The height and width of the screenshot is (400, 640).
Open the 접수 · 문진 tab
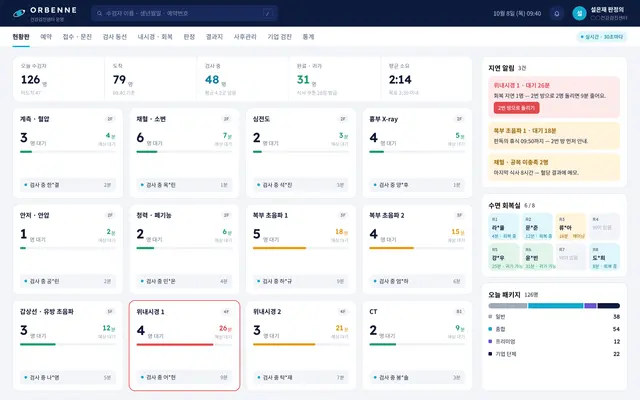[77, 37]
